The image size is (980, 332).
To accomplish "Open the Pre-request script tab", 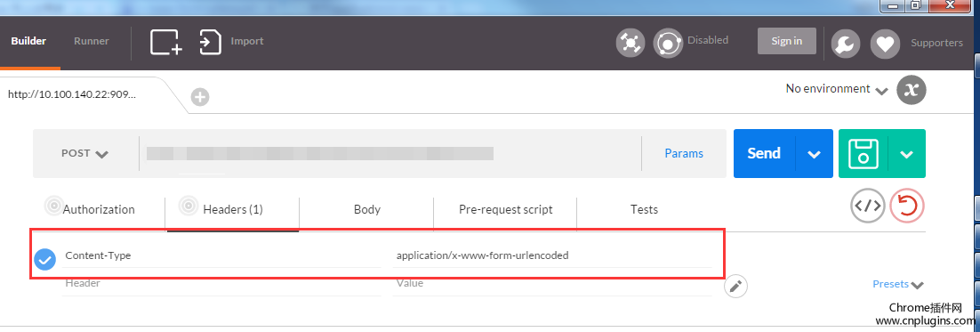I will point(506,209).
